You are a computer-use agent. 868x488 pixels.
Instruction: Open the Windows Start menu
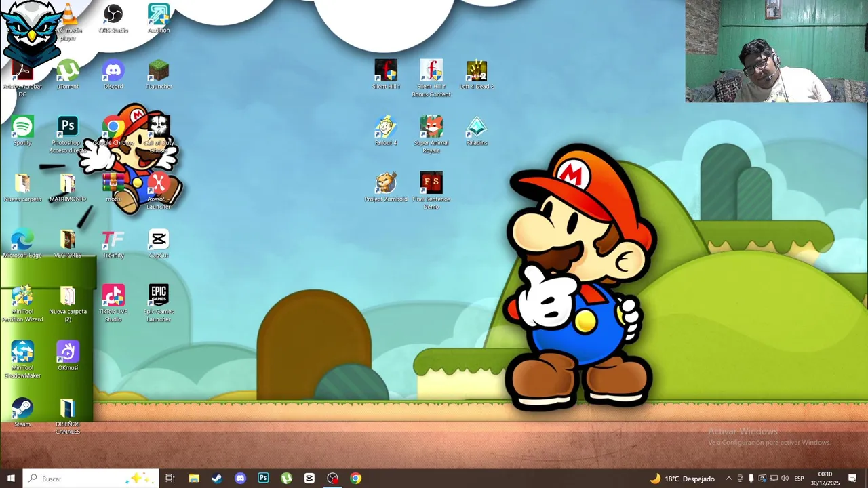[x=11, y=479]
